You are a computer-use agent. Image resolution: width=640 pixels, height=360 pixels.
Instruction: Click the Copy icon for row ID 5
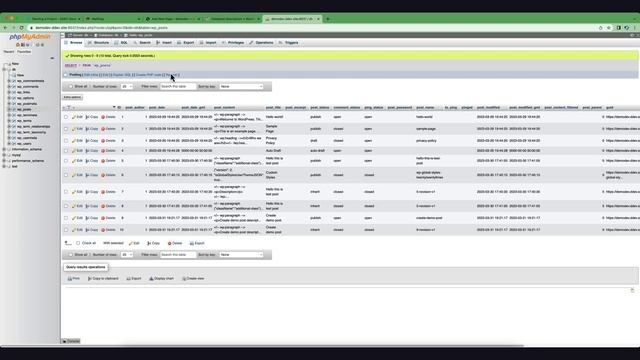tap(88, 161)
